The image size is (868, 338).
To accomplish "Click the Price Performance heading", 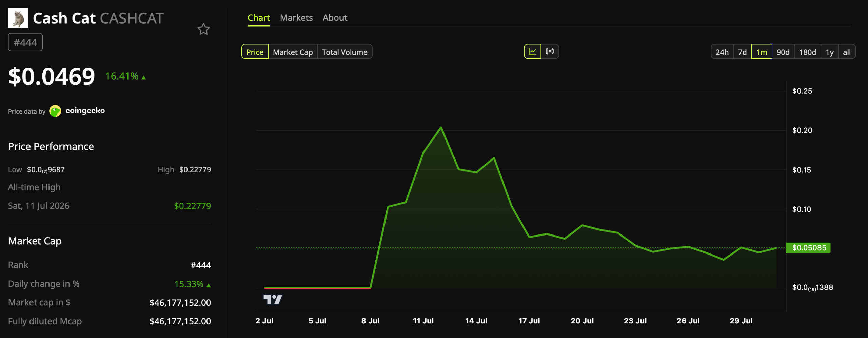I will coord(51,147).
